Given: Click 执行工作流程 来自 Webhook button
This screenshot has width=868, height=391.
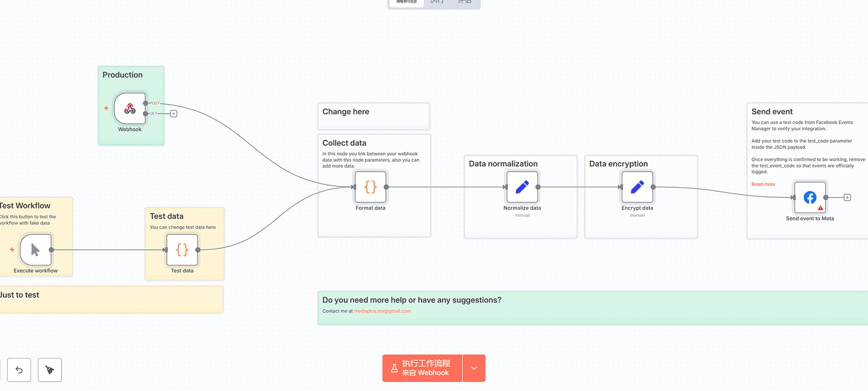Looking at the screenshot, I should point(422,368).
